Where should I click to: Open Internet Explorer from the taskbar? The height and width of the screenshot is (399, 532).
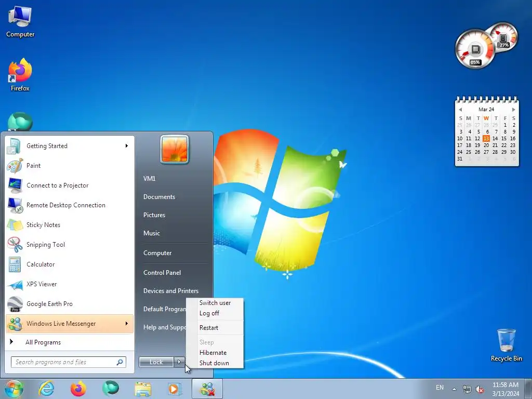[x=46, y=389]
